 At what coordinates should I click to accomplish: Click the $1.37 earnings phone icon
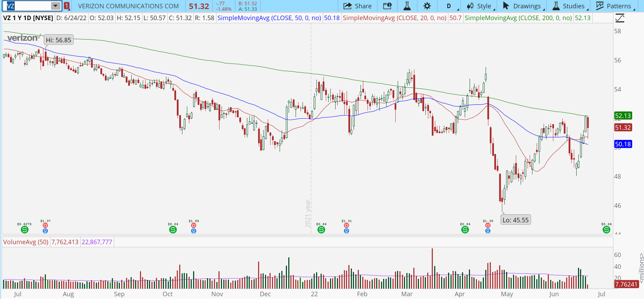45,225
